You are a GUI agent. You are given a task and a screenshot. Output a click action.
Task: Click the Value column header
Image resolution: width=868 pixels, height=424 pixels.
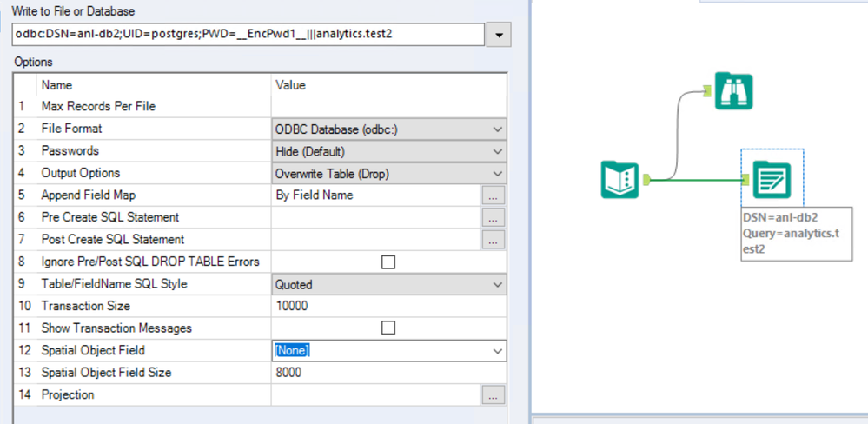(x=290, y=85)
